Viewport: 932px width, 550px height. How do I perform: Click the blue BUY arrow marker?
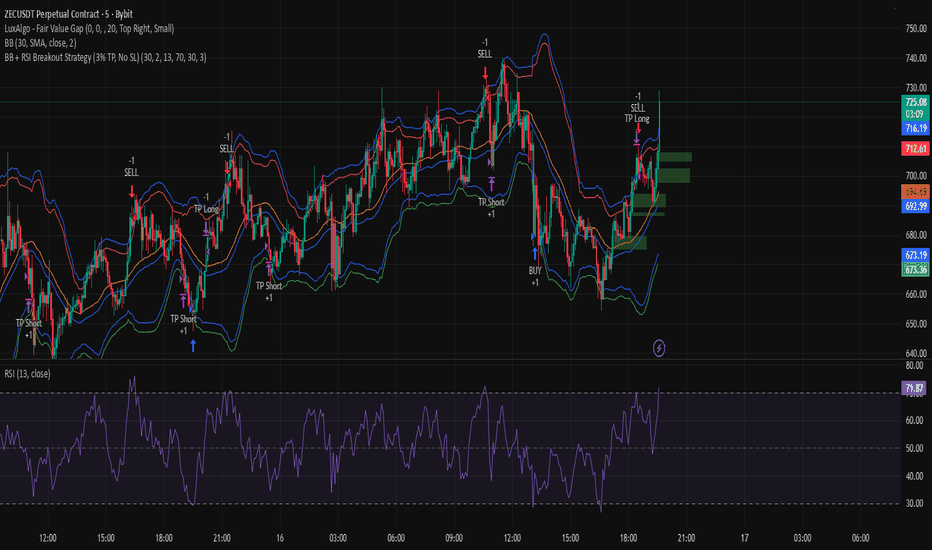point(535,253)
